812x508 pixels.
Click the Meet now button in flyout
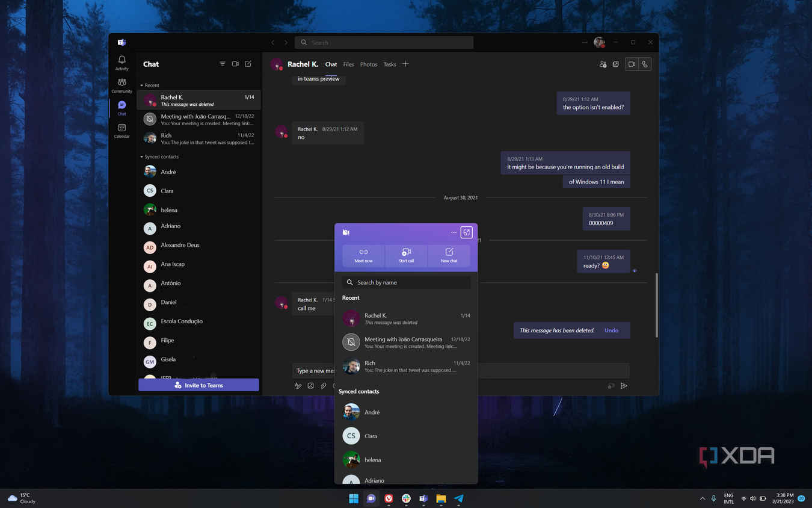363,255
